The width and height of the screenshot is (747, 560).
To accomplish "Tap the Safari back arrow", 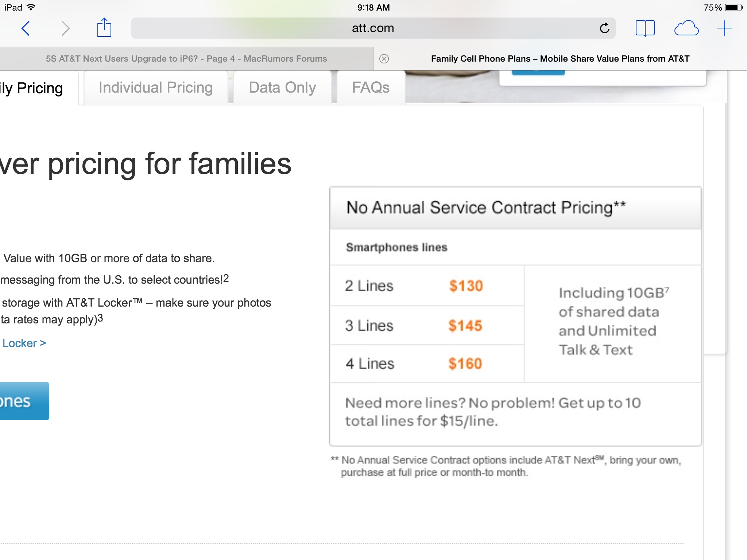I will tap(26, 28).
